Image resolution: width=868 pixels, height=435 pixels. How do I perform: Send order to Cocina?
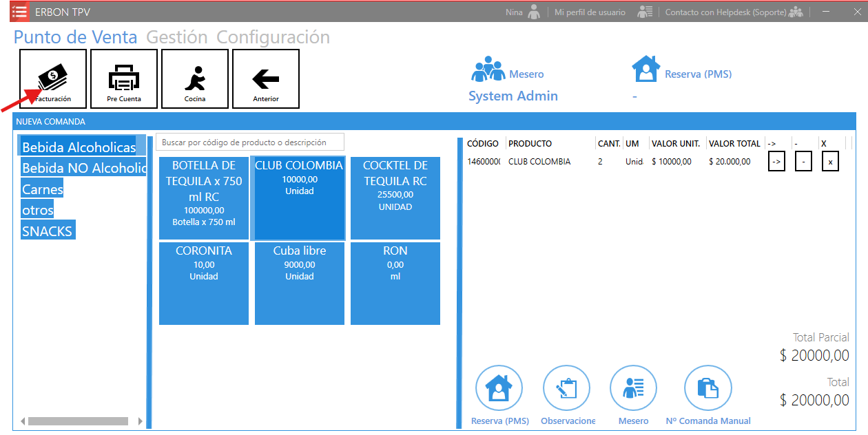pos(195,78)
